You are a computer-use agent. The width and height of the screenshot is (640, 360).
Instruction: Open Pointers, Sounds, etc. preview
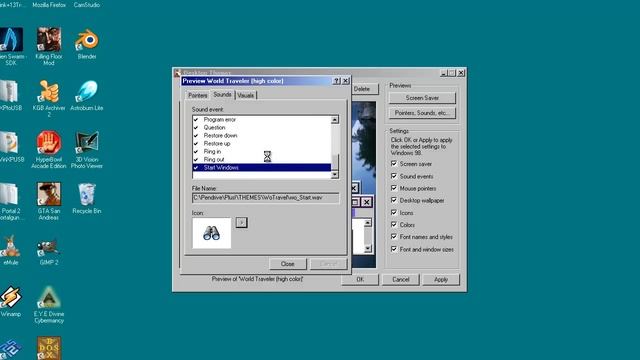coord(422,113)
